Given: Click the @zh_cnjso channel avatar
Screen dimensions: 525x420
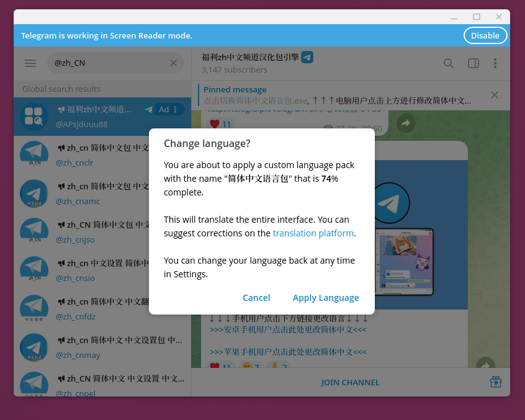Looking at the screenshot, I should (34, 232).
